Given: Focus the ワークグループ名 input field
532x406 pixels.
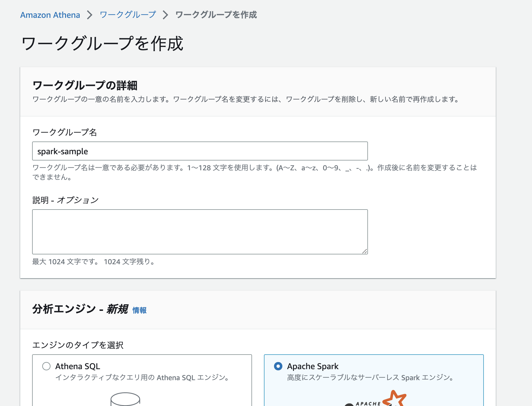Looking at the screenshot, I should coord(200,151).
